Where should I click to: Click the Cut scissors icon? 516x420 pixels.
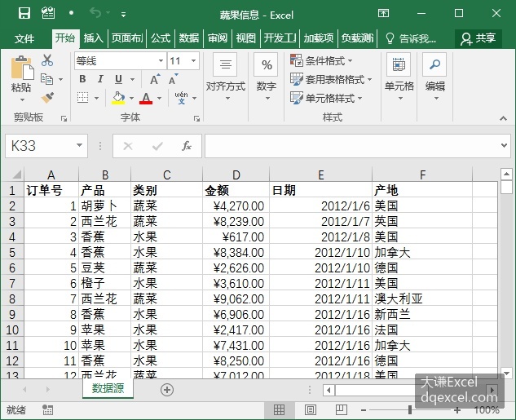click(47, 60)
